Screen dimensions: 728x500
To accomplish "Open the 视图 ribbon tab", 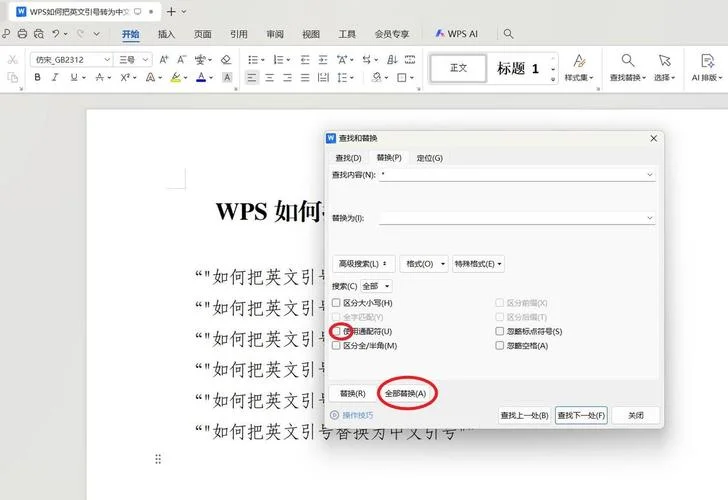I will click(x=311, y=34).
